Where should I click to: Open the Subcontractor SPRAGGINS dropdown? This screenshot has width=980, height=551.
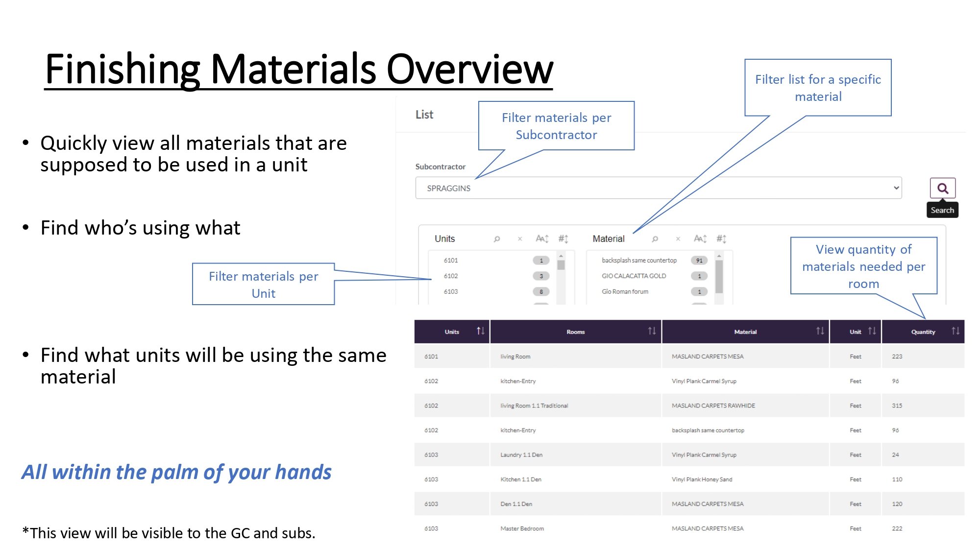(658, 188)
